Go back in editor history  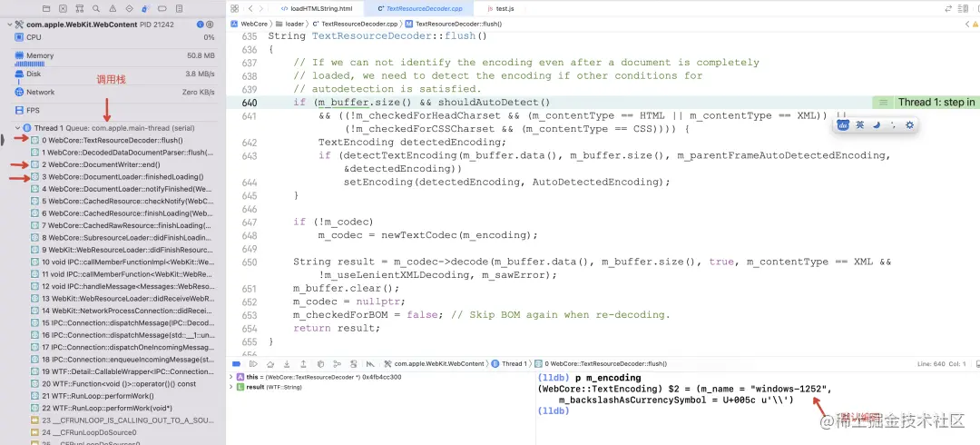pos(250,9)
